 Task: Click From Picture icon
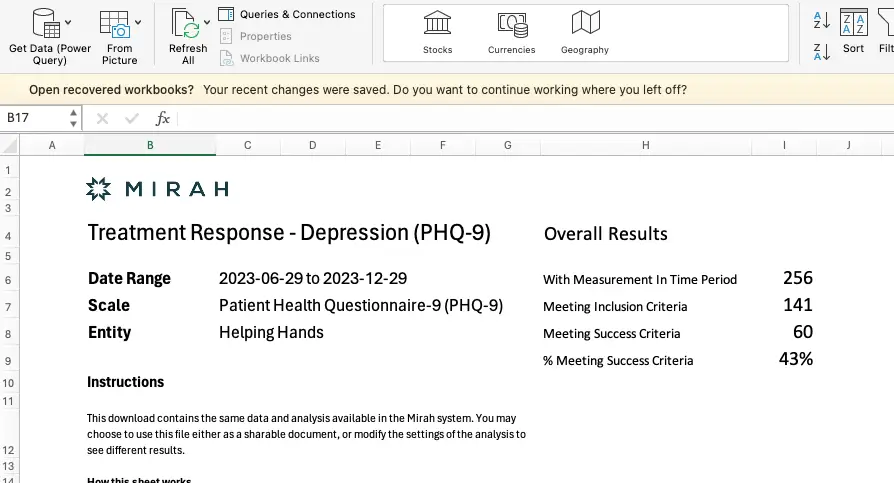[115, 24]
